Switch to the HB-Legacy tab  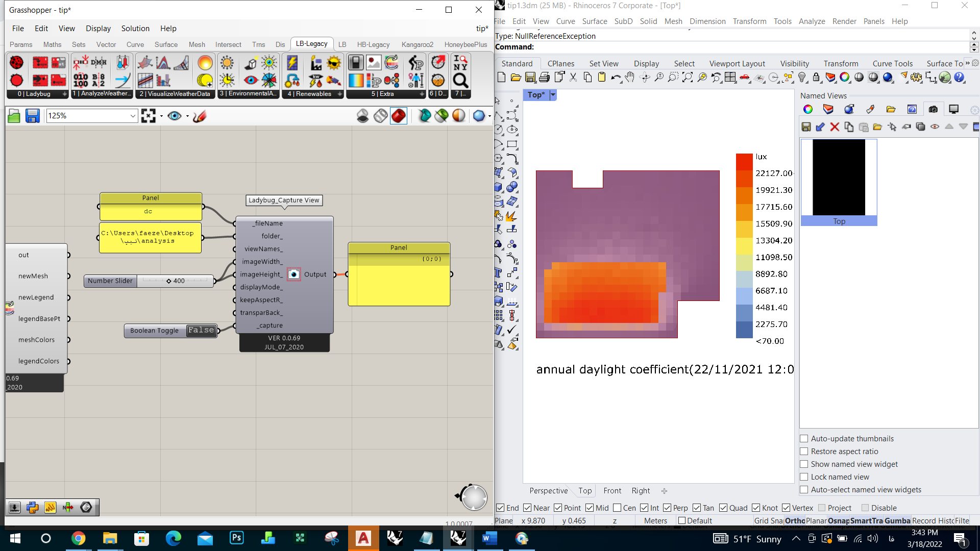point(373,44)
